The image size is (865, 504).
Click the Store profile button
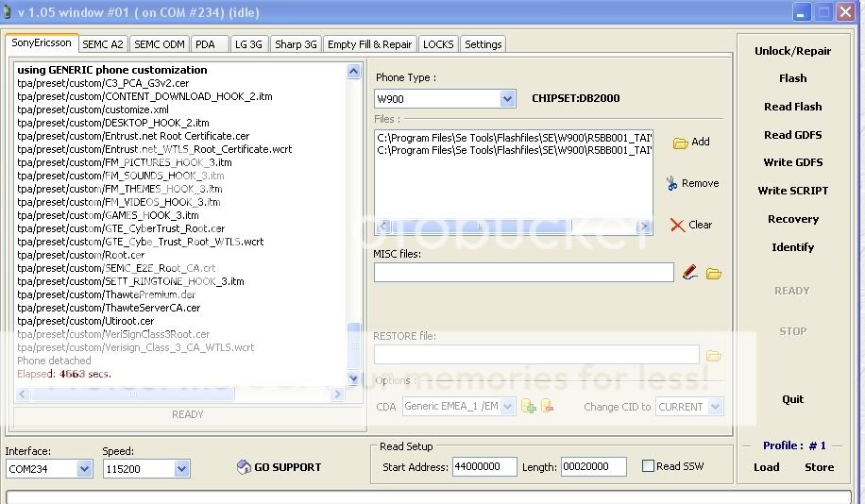click(x=819, y=467)
